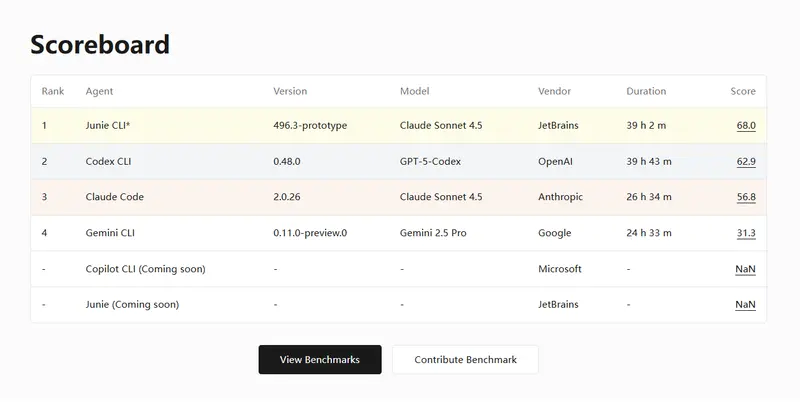Image resolution: width=800 pixels, height=419 pixels.
Task: Click the Scoreboard heading
Action: point(100,44)
